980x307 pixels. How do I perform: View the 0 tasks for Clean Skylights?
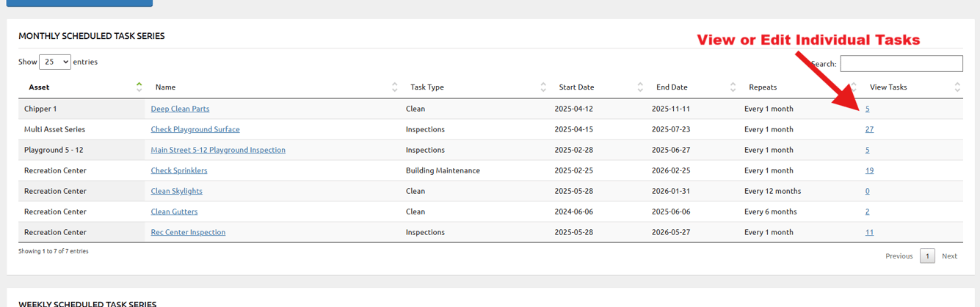click(x=868, y=191)
